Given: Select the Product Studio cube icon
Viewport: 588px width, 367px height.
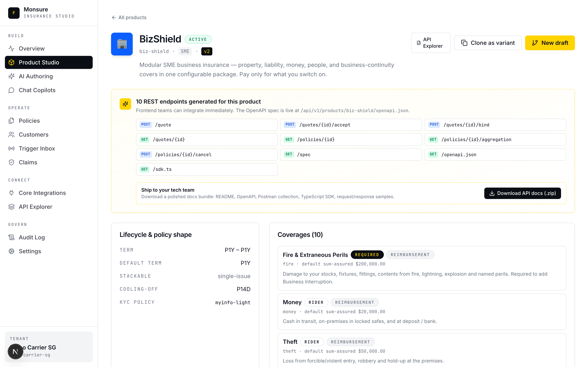Looking at the screenshot, I should [12, 62].
